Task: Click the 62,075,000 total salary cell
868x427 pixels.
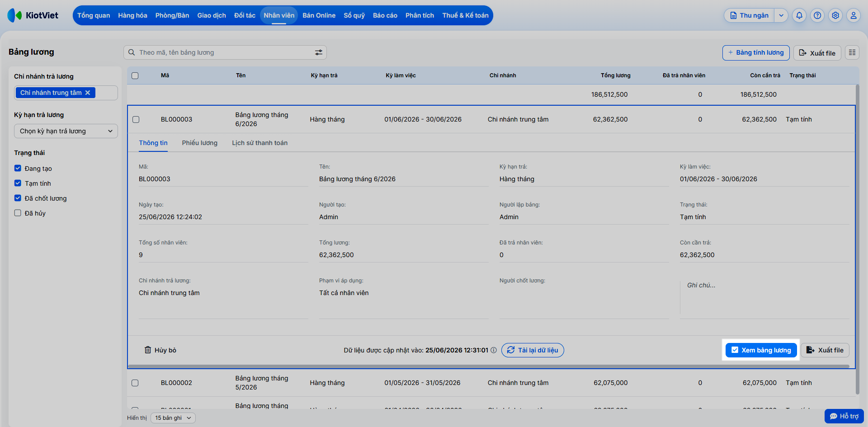Action: tap(610, 383)
